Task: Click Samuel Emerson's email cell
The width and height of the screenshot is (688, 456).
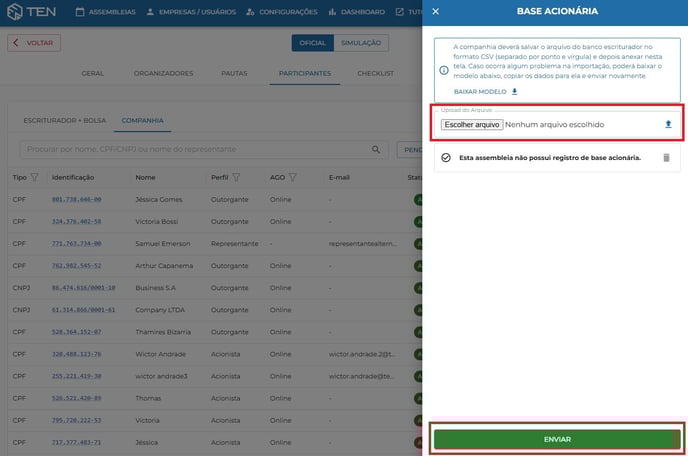Action: 362,244
